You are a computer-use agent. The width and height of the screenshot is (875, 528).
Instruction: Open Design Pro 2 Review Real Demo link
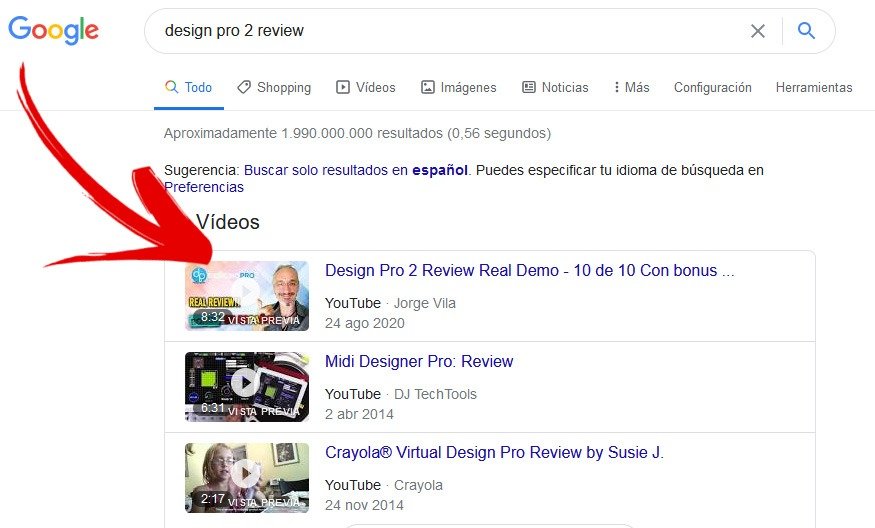point(530,270)
